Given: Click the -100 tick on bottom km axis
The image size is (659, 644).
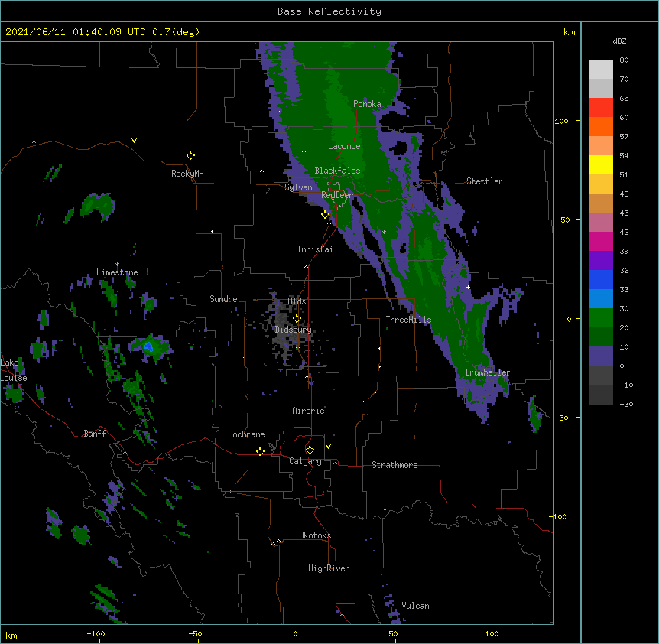Looking at the screenshot, I should coord(96,633).
